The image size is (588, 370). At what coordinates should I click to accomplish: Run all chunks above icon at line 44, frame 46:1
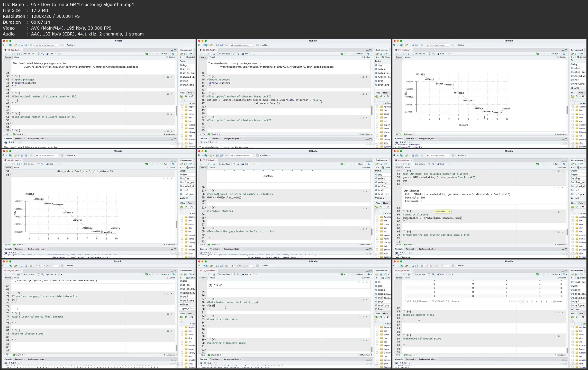[x=168, y=94]
